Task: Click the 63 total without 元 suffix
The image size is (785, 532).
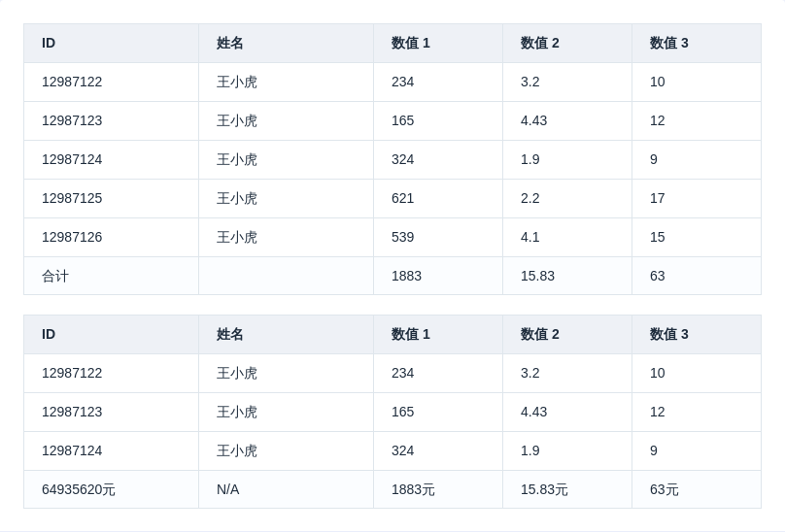Action: coord(658,276)
